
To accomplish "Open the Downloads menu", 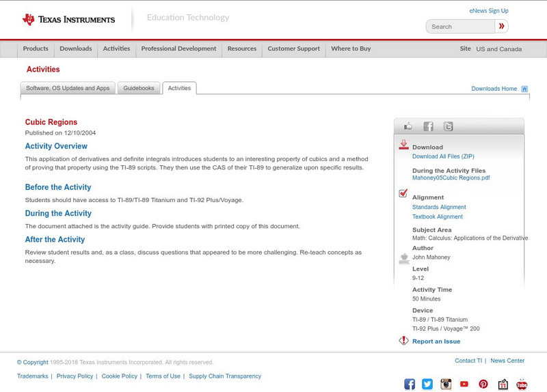I will coord(76,48).
